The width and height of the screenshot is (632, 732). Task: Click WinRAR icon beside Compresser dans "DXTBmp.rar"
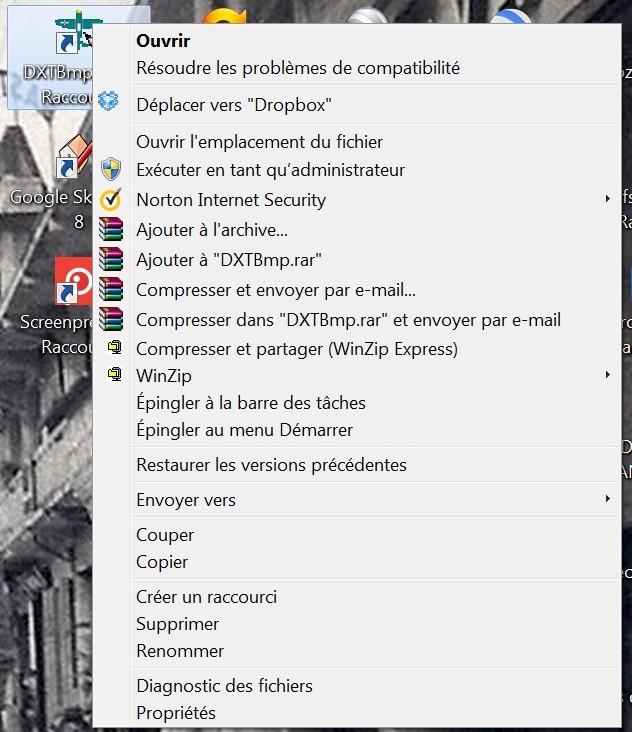111,319
